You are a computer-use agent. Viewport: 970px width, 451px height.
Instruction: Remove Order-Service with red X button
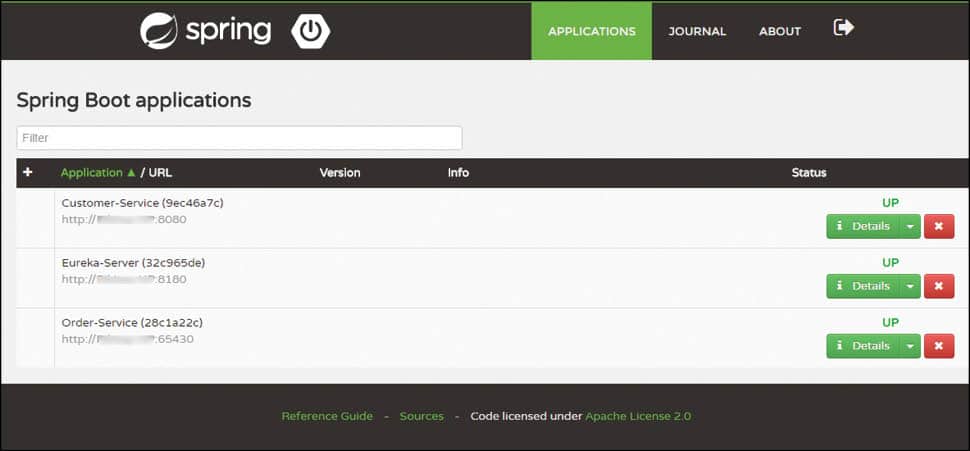pos(938,346)
